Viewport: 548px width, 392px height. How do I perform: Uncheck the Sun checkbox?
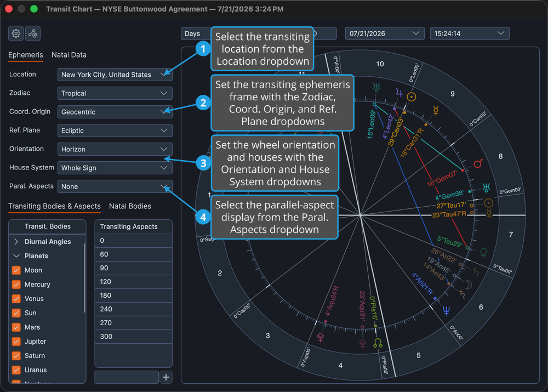tap(16, 313)
